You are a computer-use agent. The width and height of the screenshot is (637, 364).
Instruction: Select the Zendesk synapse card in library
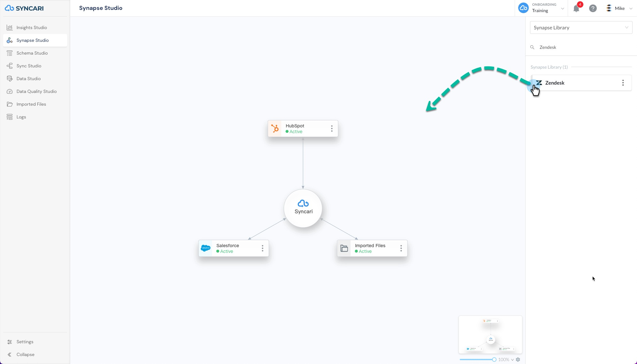[x=581, y=83]
